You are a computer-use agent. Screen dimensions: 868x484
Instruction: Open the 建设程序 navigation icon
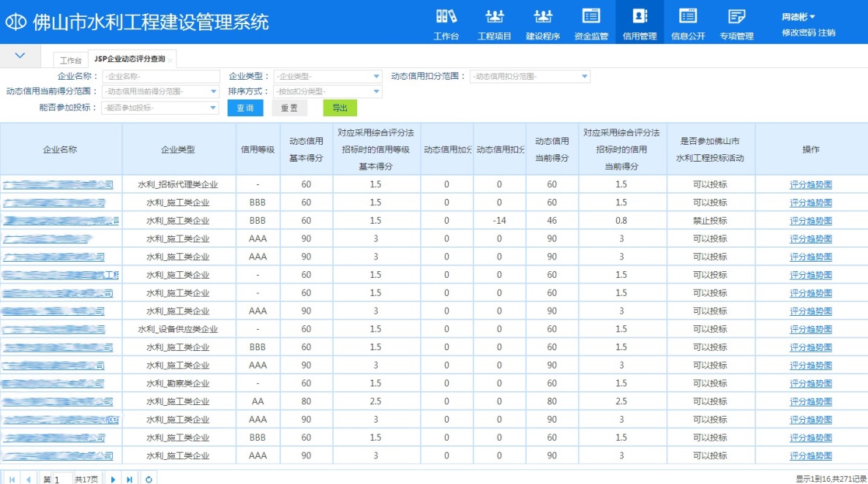coord(543,22)
